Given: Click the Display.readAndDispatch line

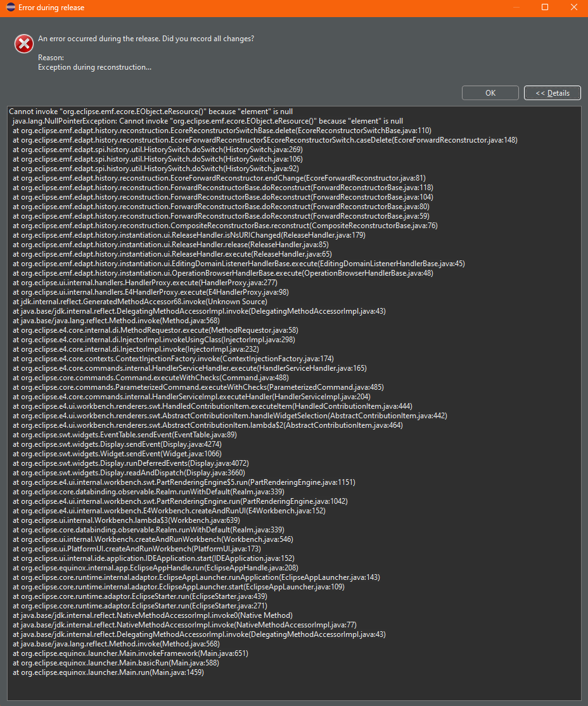Looking at the screenshot, I should (129, 472).
